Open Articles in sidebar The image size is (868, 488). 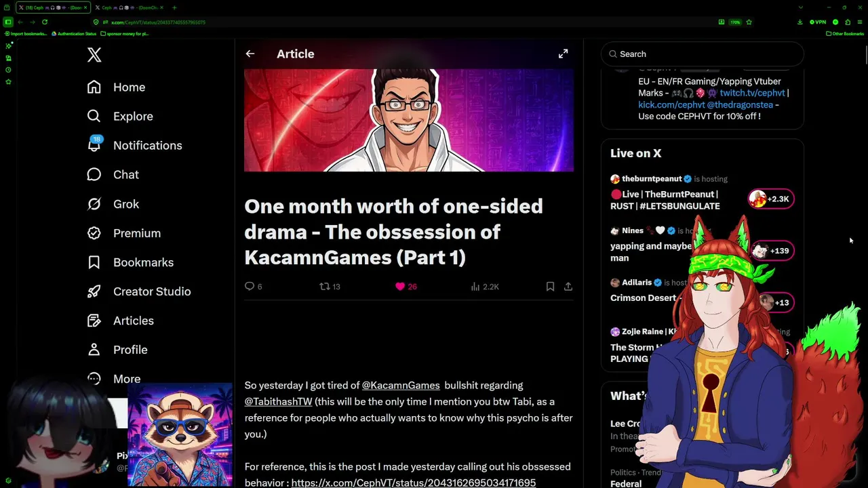tap(121, 320)
